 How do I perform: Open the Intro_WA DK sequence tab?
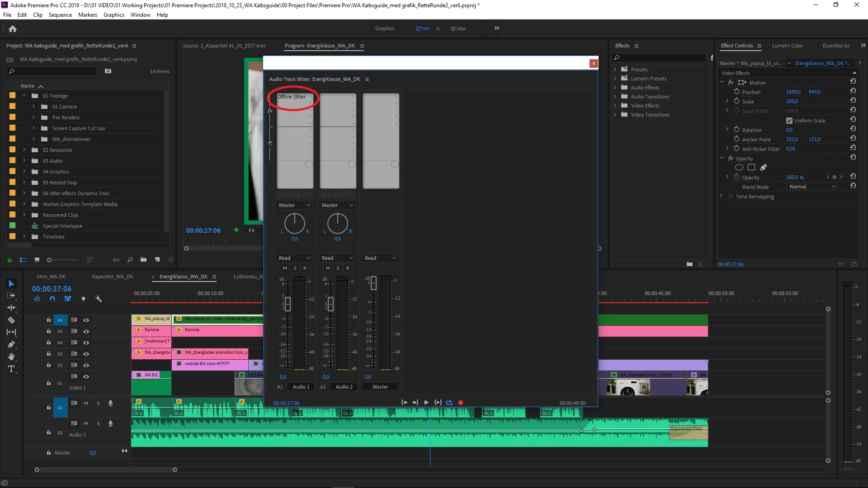click(x=51, y=277)
